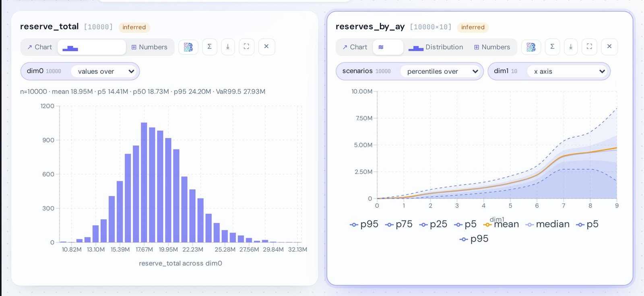Viewport: 644px width, 296px height.
Task: Click the tallest histogram bar near 17.67M
Action: (x=144, y=182)
